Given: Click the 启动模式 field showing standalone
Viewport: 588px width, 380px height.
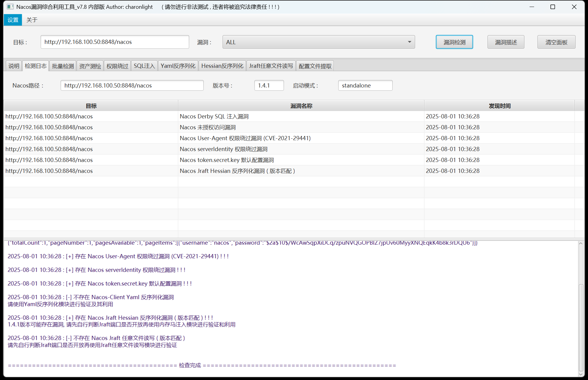Looking at the screenshot, I should 365,85.
